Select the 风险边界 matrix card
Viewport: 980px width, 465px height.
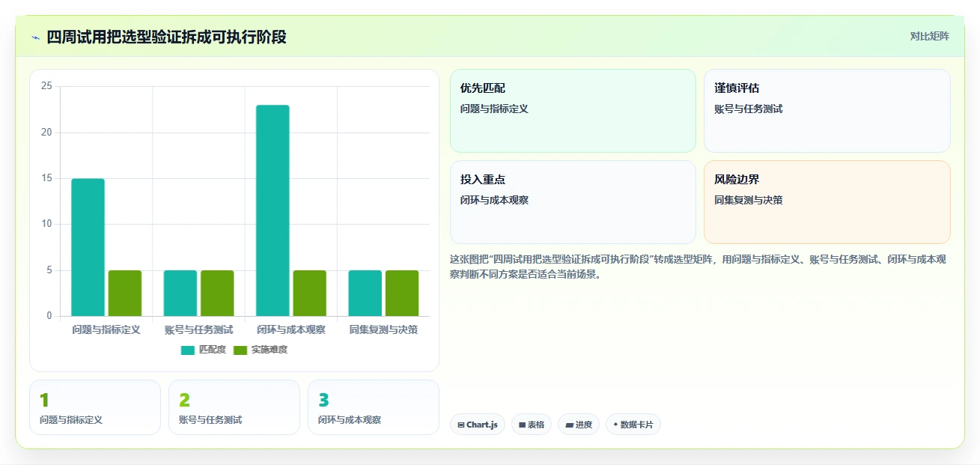(x=827, y=202)
